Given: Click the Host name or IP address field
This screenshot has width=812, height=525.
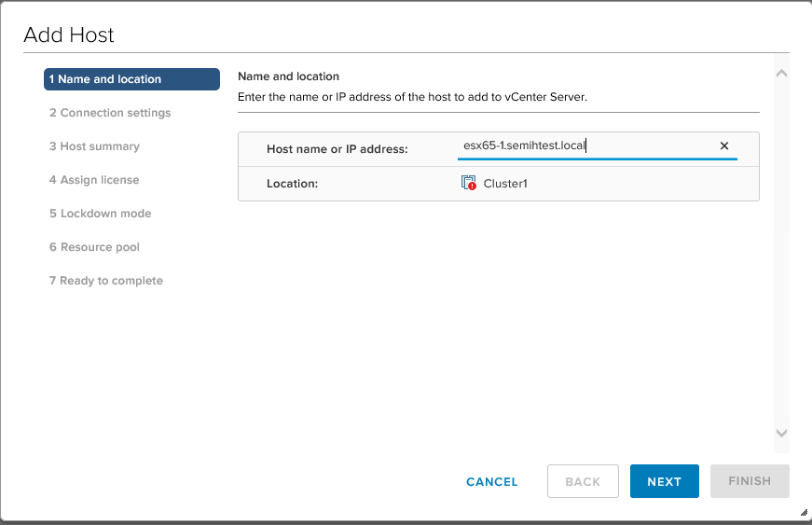Looking at the screenshot, I should 585,146.
